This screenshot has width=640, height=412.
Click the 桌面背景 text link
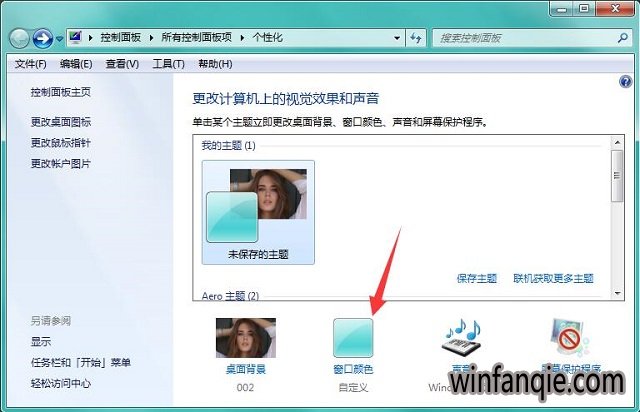(246, 370)
